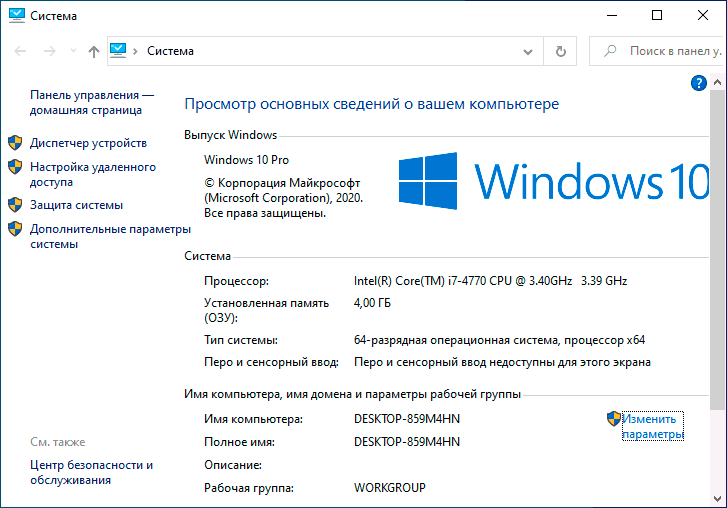Image resolution: width=727 pixels, height=508 pixels.
Task: Open recent locations dropdown near navigation arrows
Action: (x=73, y=51)
